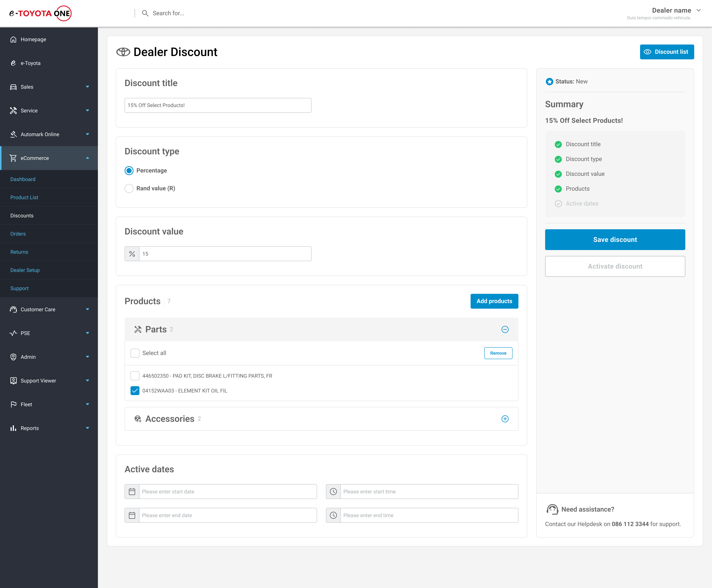Click the clock icon for end time

point(333,515)
